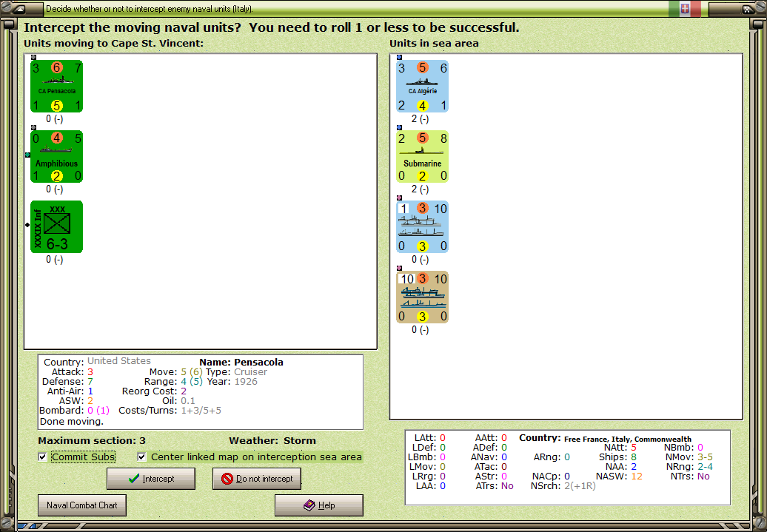767x532 pixels.
Task: Click the blue marker above CA Algérie
Action: pos(399,57)
